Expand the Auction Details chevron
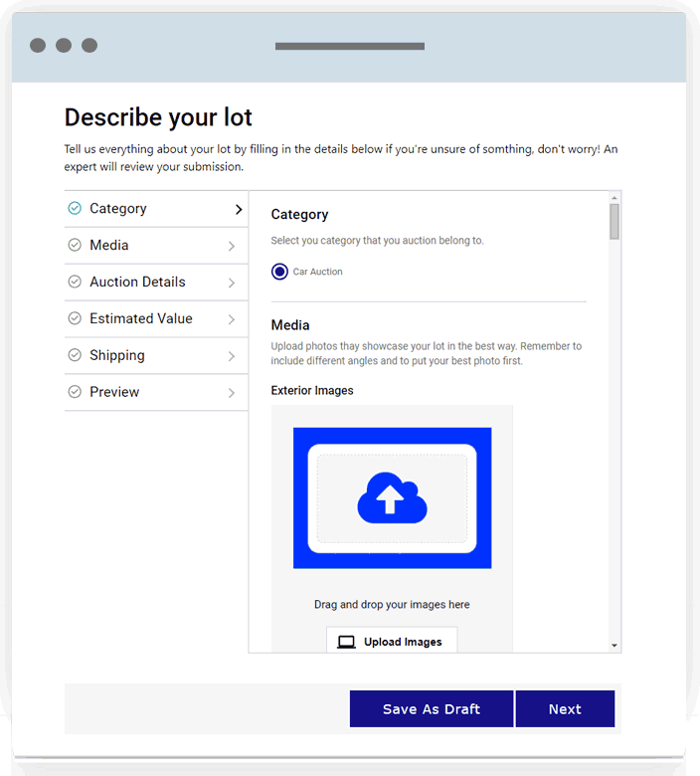This screenshot has height=776, width=700. (231, 283)
